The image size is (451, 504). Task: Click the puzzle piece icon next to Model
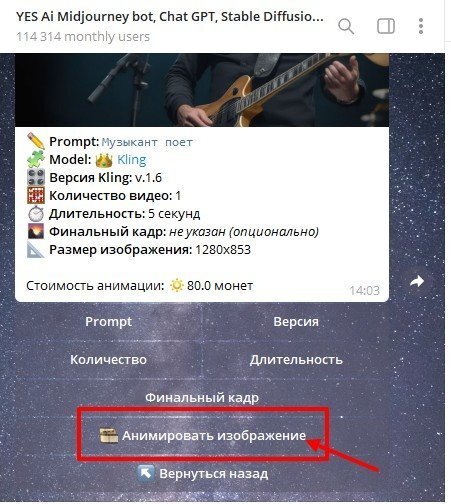[36, 159]
